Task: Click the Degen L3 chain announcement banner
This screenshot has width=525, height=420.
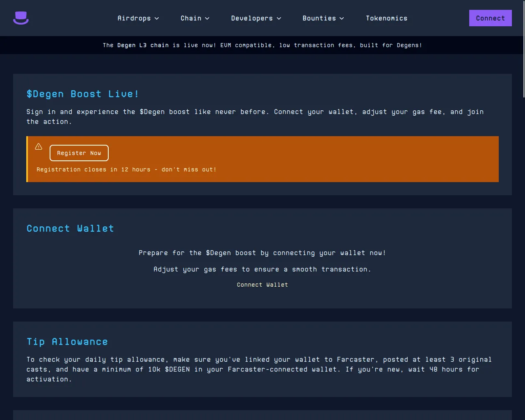Action: [x=262, y=45]
